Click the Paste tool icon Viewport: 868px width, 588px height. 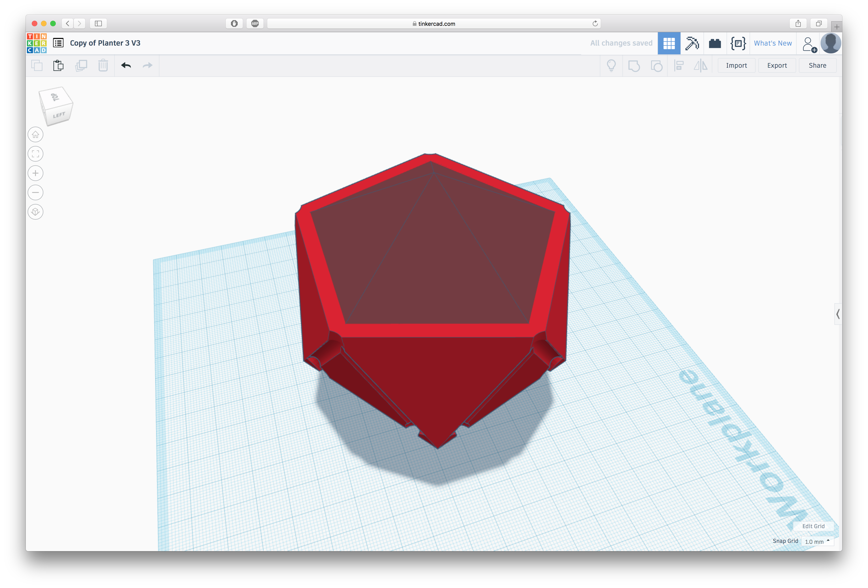coord(58,65)
